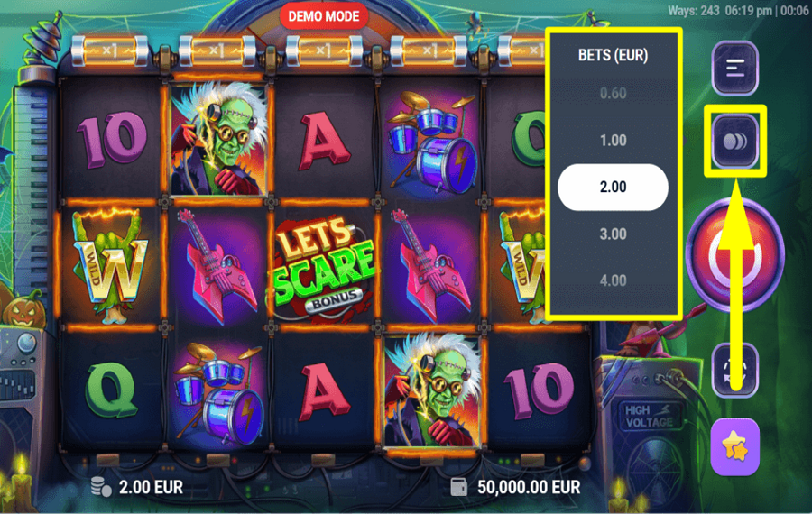Click the first x1 multiplier tube
Screen dimensions: 812x514
click(109, 50)
